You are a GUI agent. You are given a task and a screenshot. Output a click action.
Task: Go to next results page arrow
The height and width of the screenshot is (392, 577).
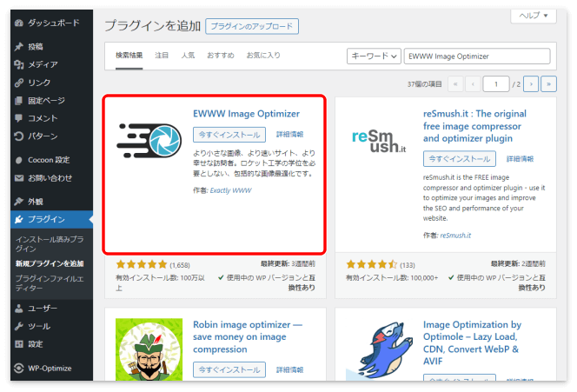tap(531, 84)
